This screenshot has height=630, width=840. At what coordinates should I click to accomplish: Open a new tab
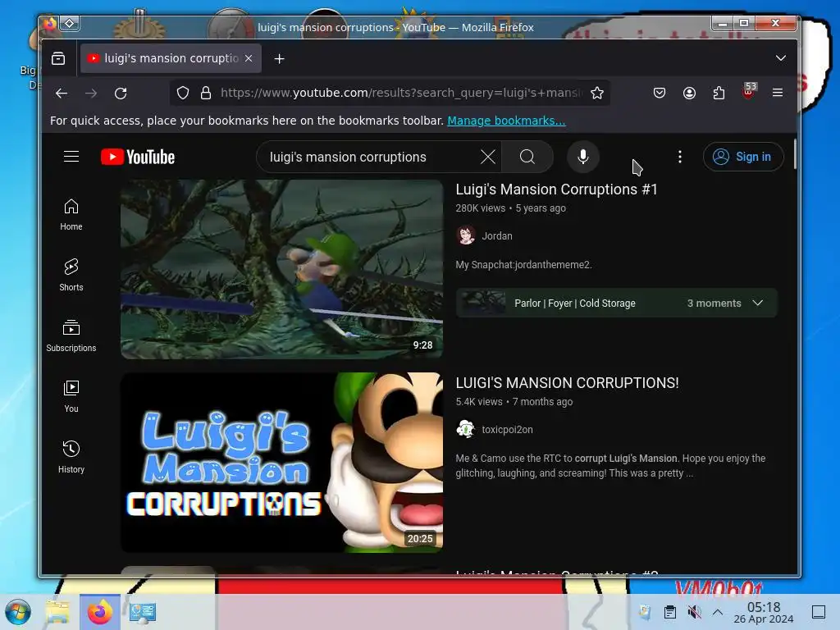[279, 58]
